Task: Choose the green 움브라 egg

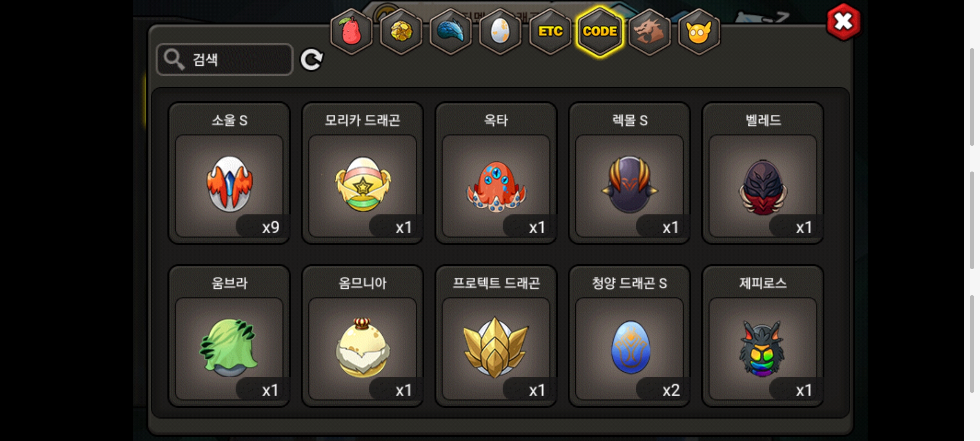Action: [229, 336]
